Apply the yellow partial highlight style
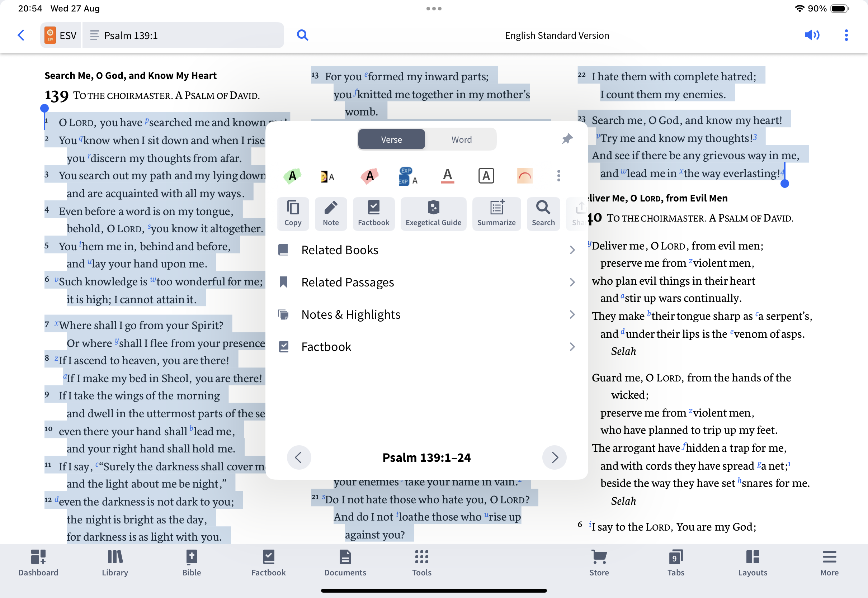This screenshot has width=868, height=598. (x=327, y=176)
